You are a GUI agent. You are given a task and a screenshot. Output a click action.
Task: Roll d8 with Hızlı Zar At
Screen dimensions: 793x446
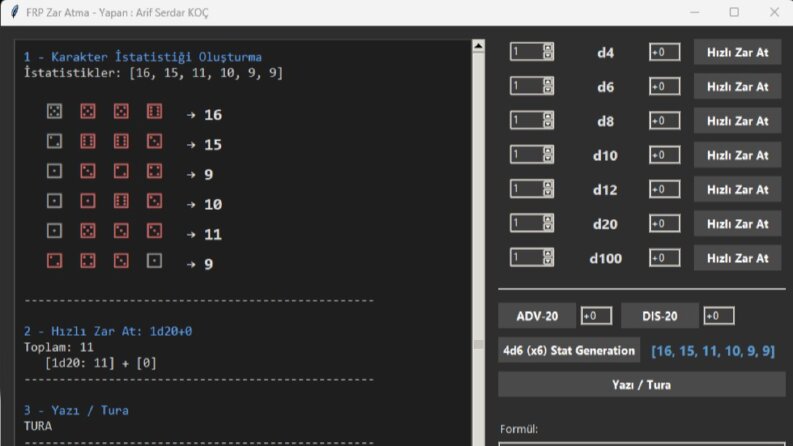(737, 121)
